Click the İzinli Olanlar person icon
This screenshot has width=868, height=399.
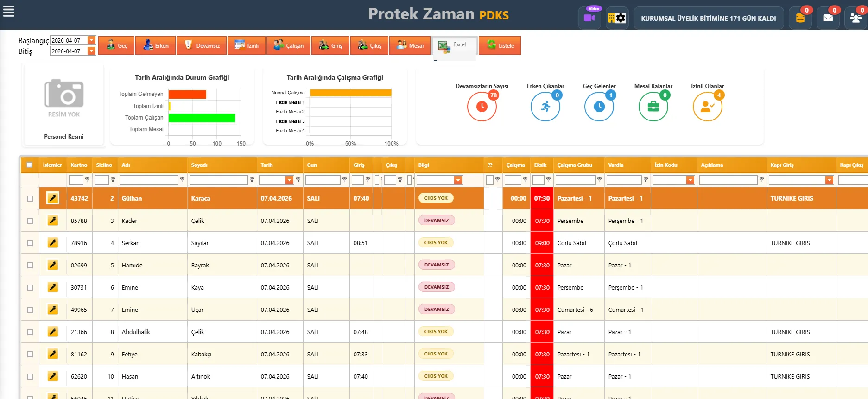[x=707, y=107]
